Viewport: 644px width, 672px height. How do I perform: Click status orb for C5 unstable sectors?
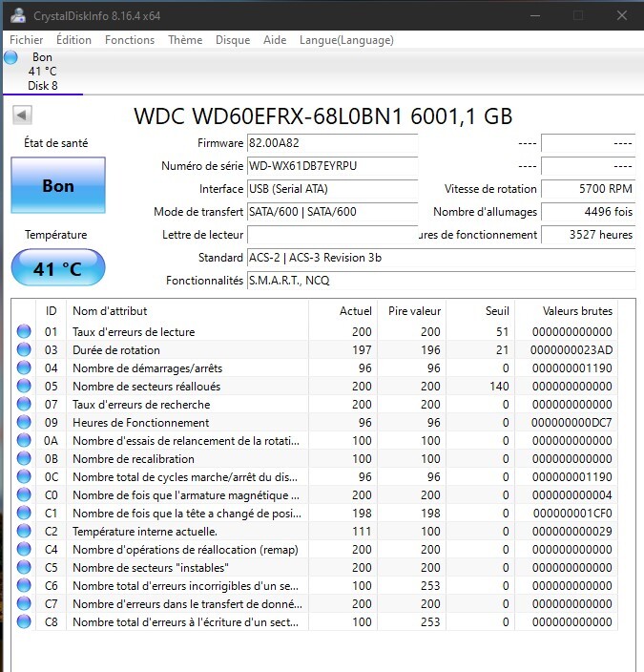(x=24, y=567)
